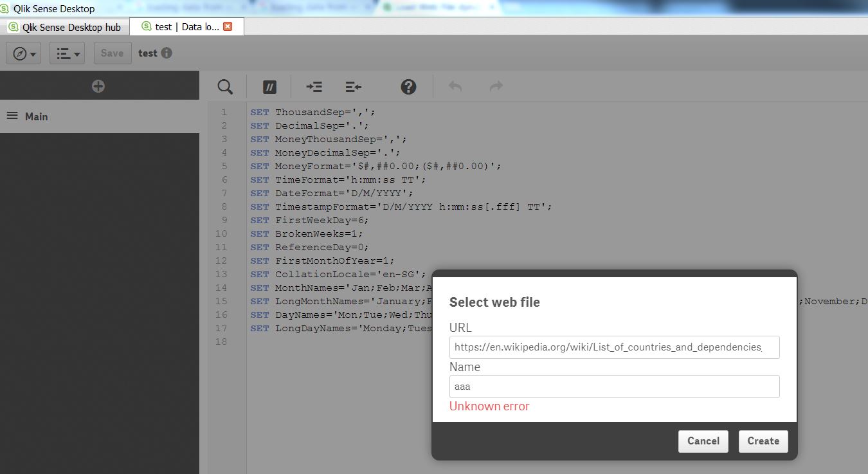Switch to Qlik Sense Desktop hub tab
868x474 pixels.
click(x=64, y=27)
